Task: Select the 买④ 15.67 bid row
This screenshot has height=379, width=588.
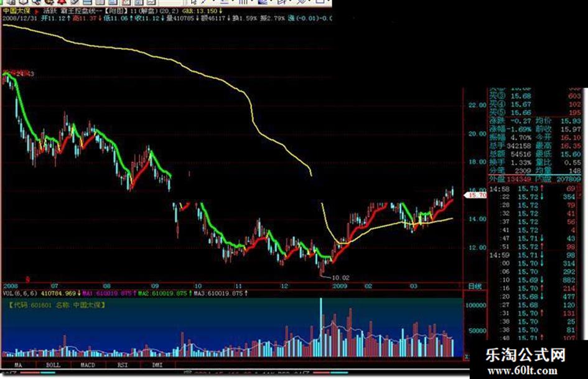Action: pos(535,105)
